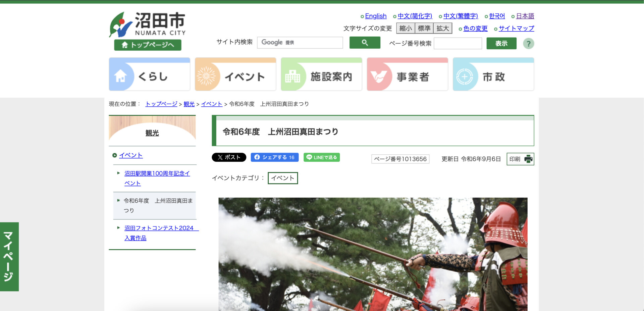The height and width of the screenshot is (311, 644).
Task: Open the help question mark icon
Action: click(x=528, y=44)
